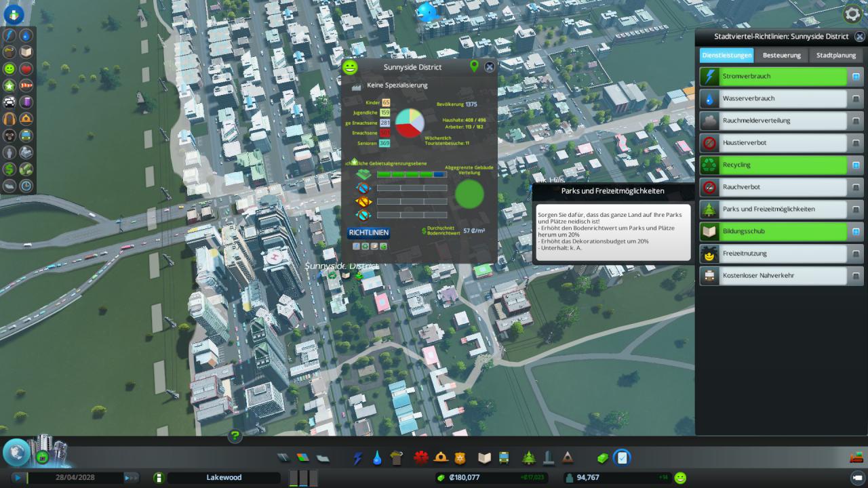Enable the Rauchverbot policy checkbox

(x=856, y=187)
